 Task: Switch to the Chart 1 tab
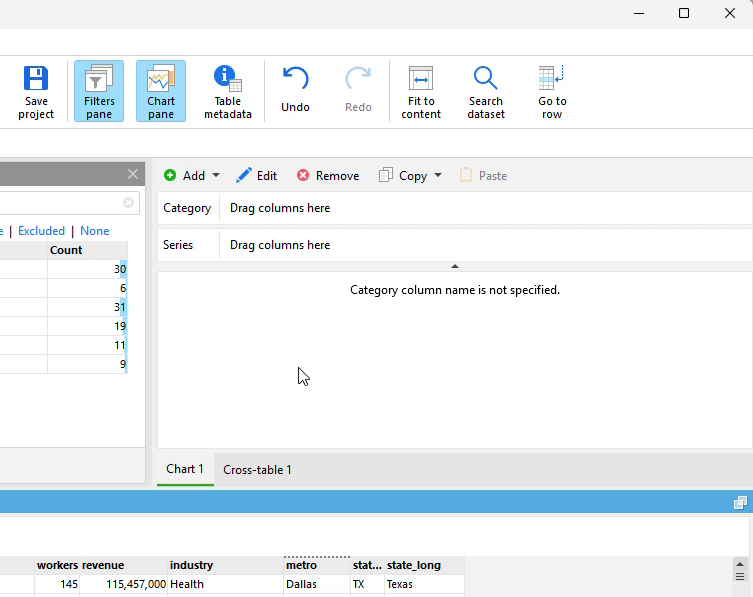pos(185,469)
